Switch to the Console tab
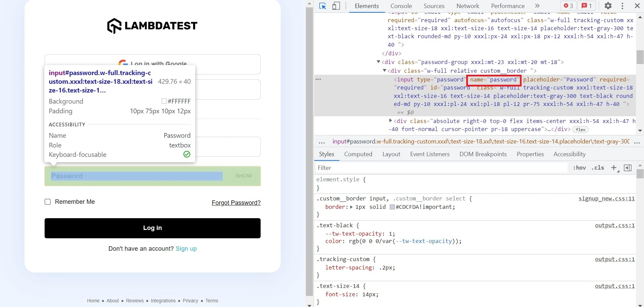Viewport: 644px width, 307px height. pos(401,6)
